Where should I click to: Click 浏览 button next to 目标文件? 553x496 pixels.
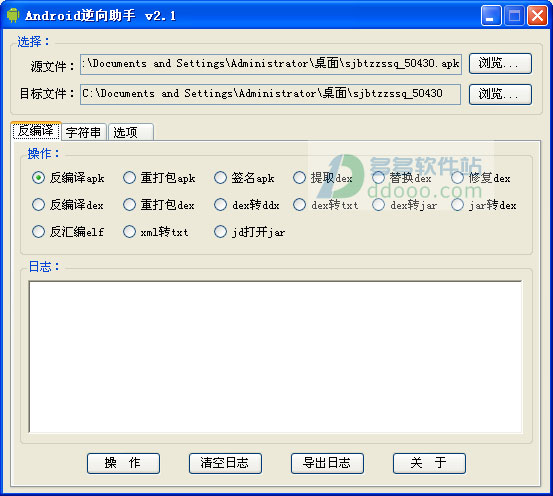[500, 94]
